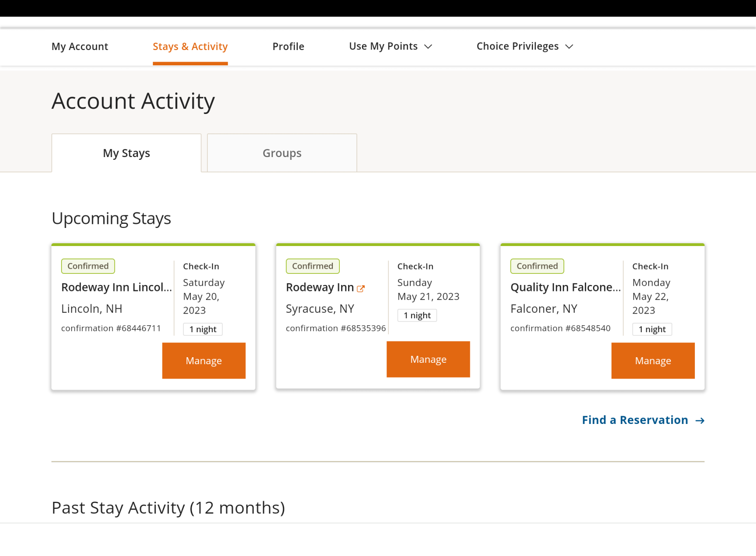Click the 1 night badge for May 21 stay
Viewport: 756px width, 556px height.
point(417,316)
